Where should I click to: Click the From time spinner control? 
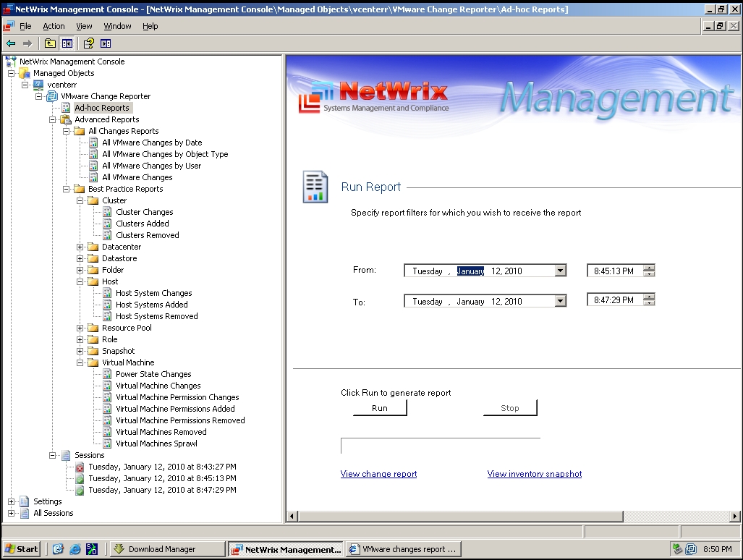click(x=649, y=271)
